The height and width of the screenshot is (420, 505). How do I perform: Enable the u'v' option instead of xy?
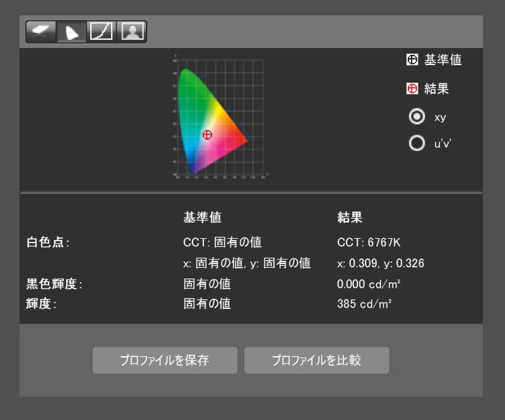(x=417, y=143)
